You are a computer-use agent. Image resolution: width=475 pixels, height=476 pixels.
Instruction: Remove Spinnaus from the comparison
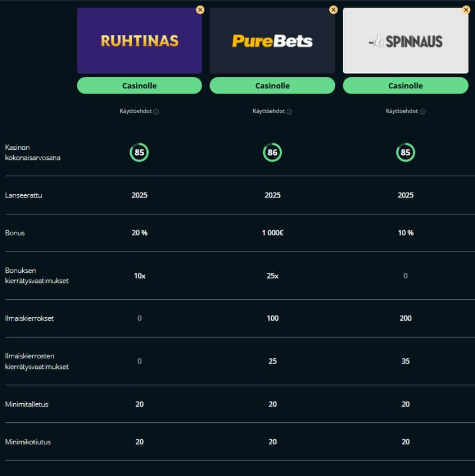click(x=466, y=9)
